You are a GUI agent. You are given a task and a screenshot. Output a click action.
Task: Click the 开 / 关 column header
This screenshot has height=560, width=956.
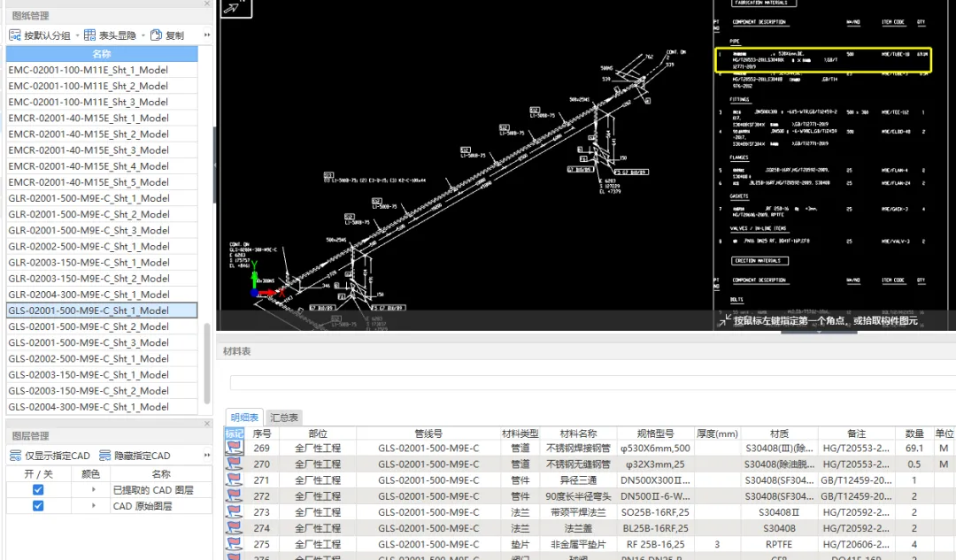38,473
